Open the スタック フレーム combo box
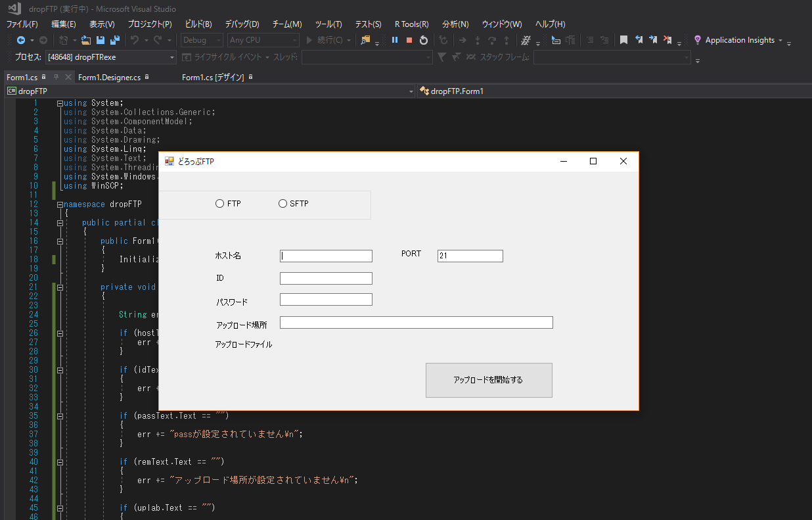The image size is (812, 520). (x=612, y=57)
